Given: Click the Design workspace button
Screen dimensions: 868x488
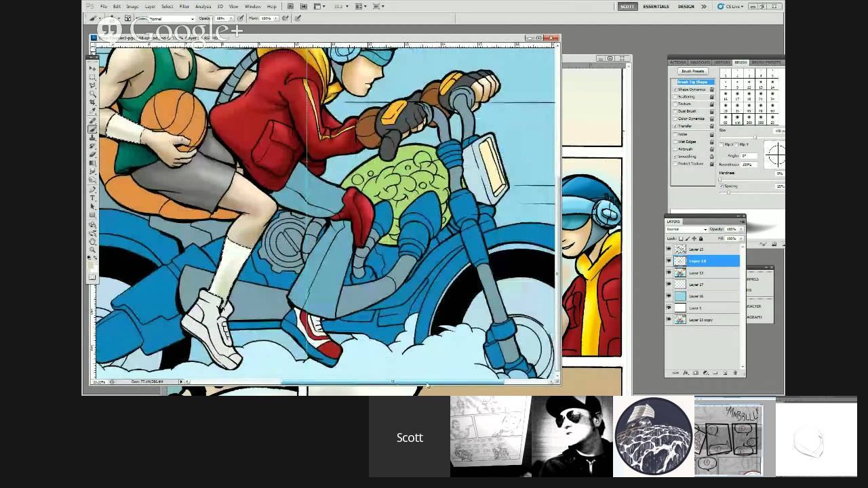Looking at the screenshot, I should coord(686,7).
